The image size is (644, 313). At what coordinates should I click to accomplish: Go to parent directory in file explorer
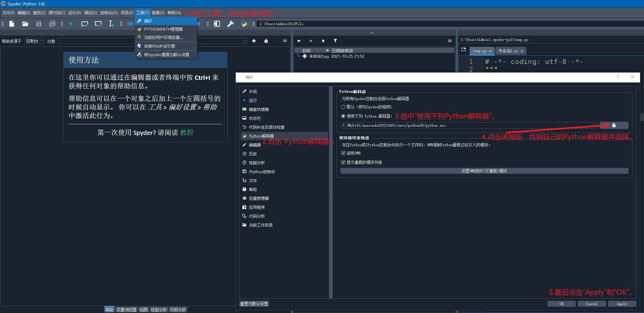[x=323, y=41]
